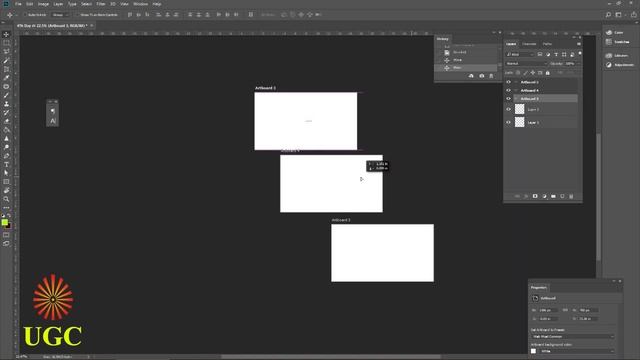The width and height of the screenshot is (640, 360).
Task: Open the Adjustments panel button
Action: (x=620, y=65)
